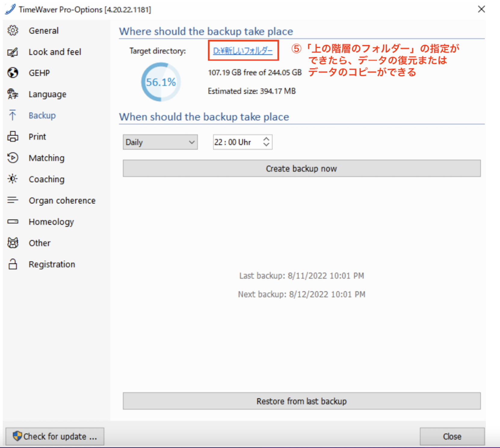
Task: Show the Matching settings
Action: point(47,158)
